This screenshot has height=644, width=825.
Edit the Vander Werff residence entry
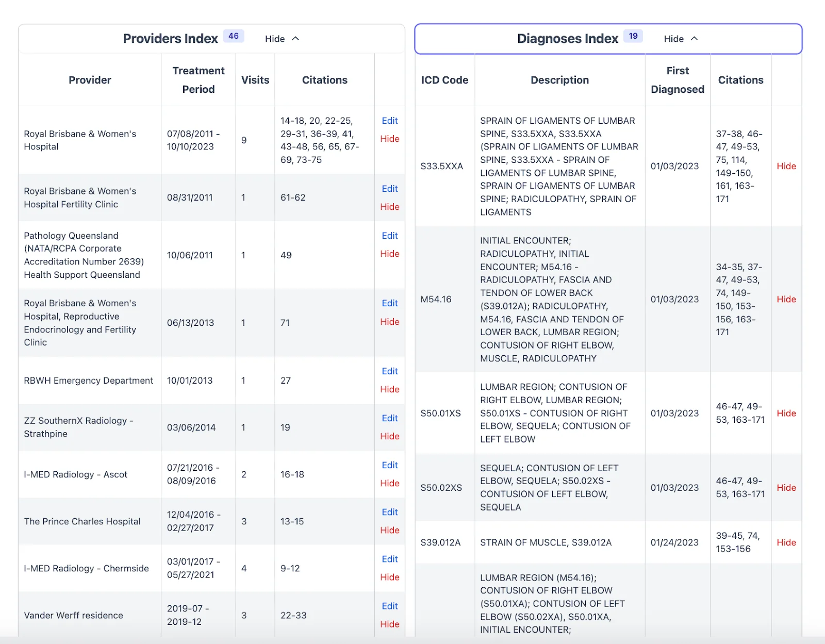point(389,606)
